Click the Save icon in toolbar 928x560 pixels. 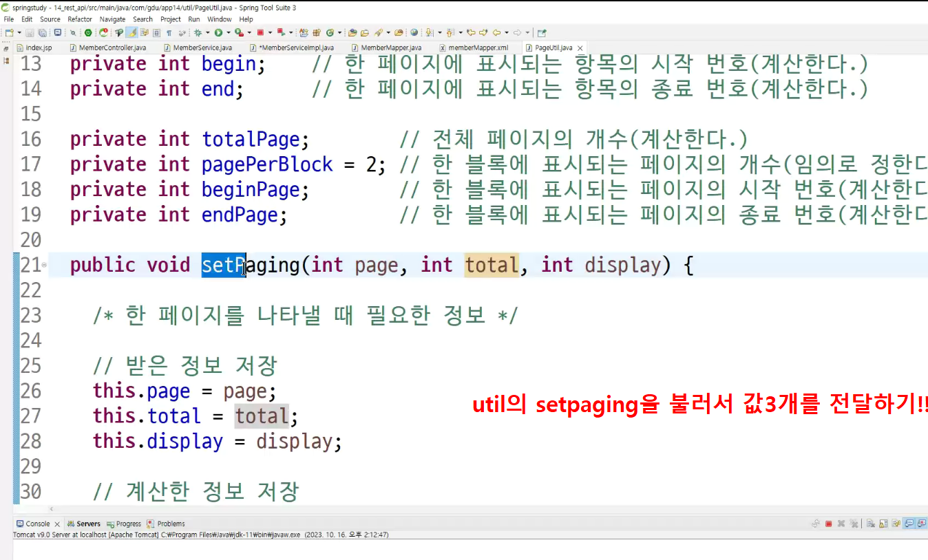click(x=30, y=32)
